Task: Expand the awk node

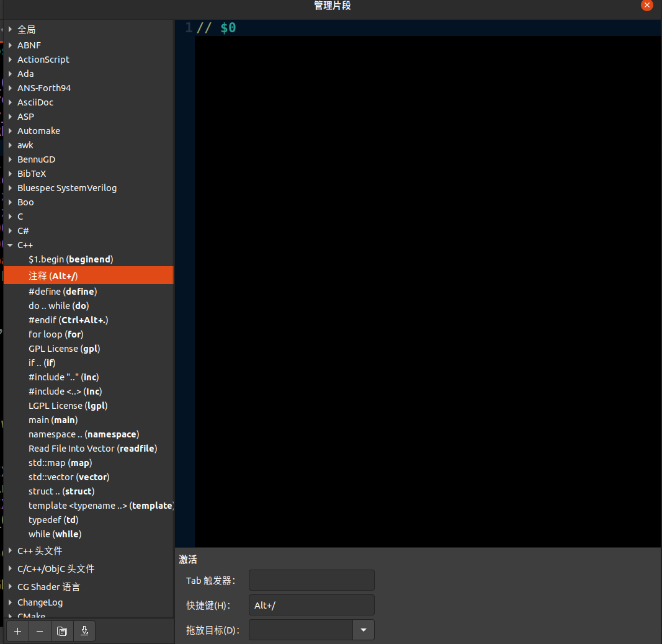Action: (x=10, y=145)
